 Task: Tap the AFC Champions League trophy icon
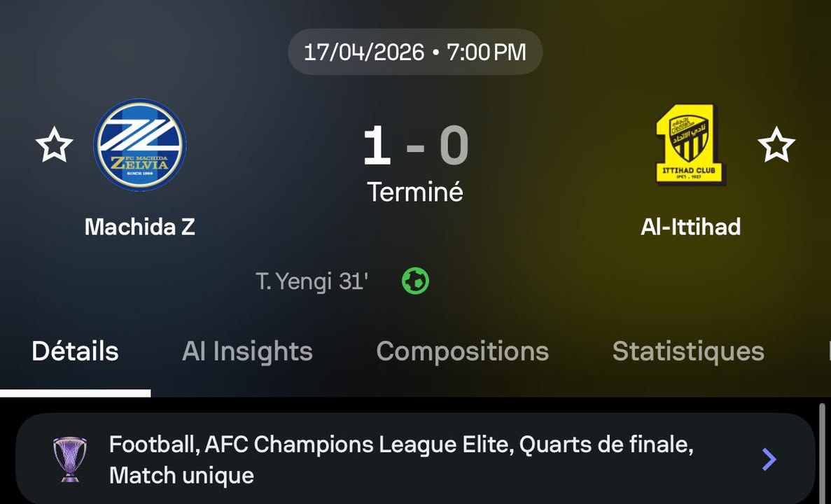[70, 459]
